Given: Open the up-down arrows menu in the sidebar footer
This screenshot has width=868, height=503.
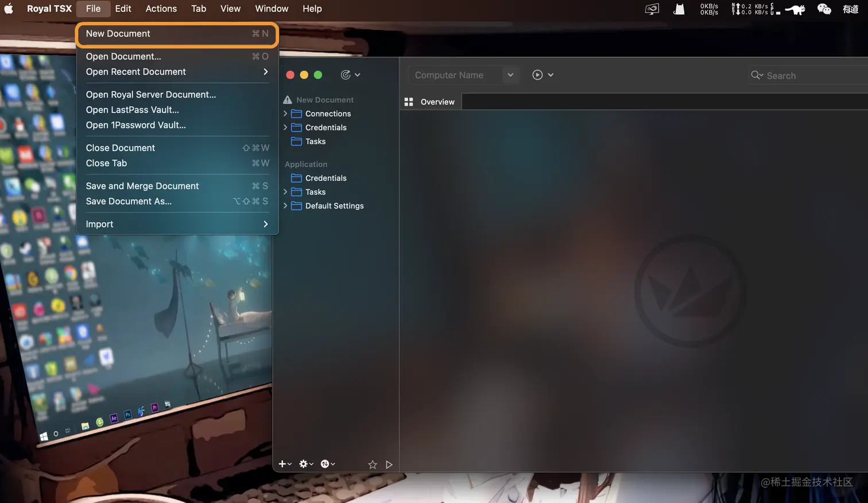Looking at the screenshot, I should tap(328, 464).
